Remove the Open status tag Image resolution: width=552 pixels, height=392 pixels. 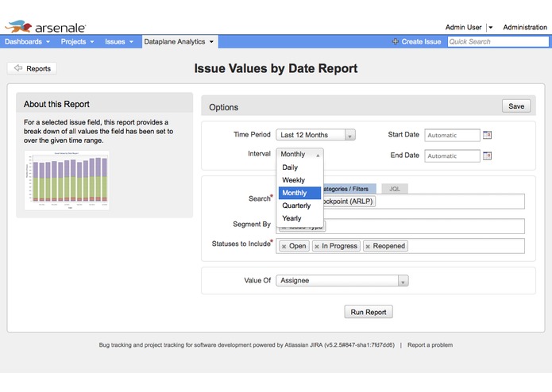tap(284, 247)
